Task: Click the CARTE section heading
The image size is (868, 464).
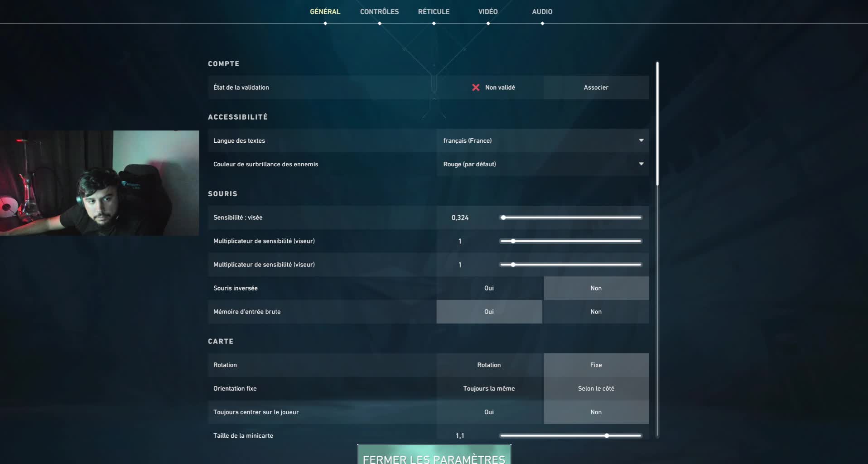Action: [221, 342]
